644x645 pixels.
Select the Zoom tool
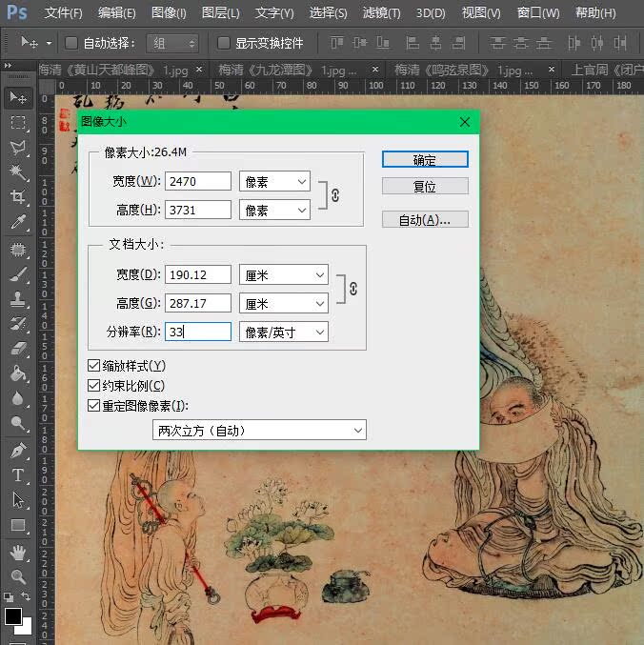point(18,576)
